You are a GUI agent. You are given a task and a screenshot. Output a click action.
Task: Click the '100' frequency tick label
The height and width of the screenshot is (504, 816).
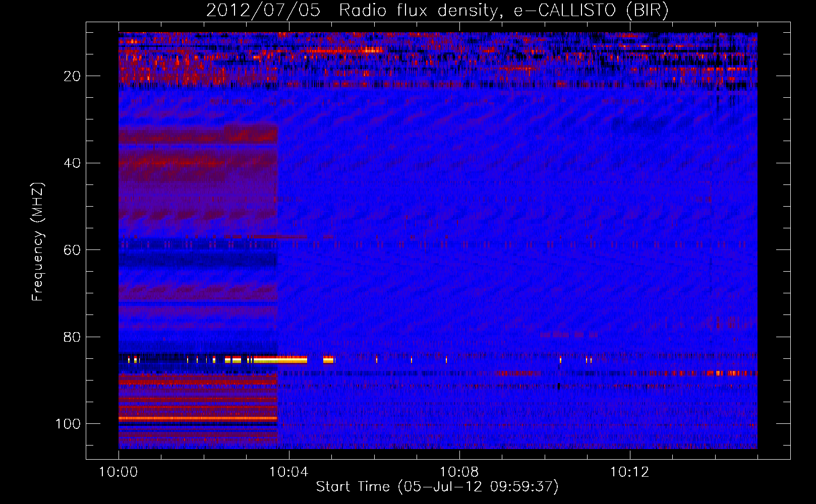(x=68, y=424)
